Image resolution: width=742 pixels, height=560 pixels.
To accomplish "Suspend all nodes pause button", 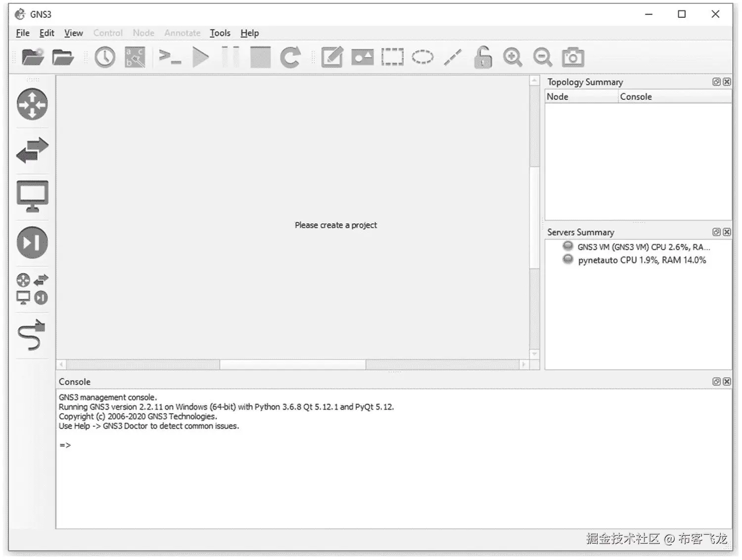I will (x=231, y=57).
